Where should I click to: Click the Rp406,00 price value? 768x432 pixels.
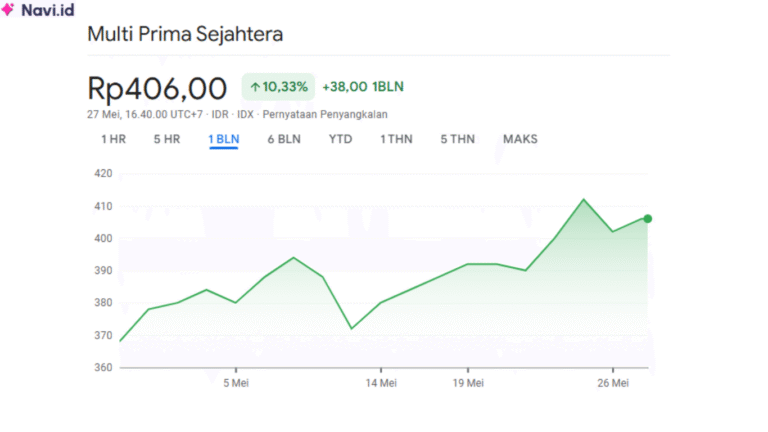pyautogui.click(x=157, y=88)
